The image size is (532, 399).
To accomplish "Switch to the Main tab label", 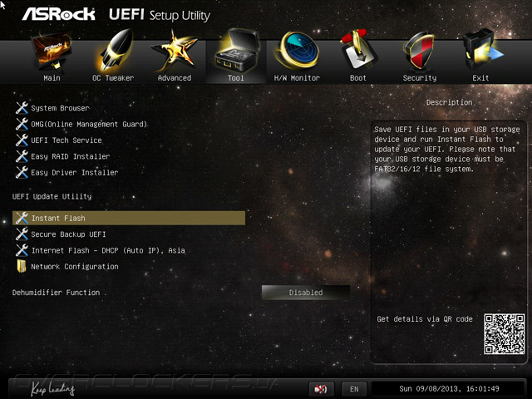I will [52, 78].
